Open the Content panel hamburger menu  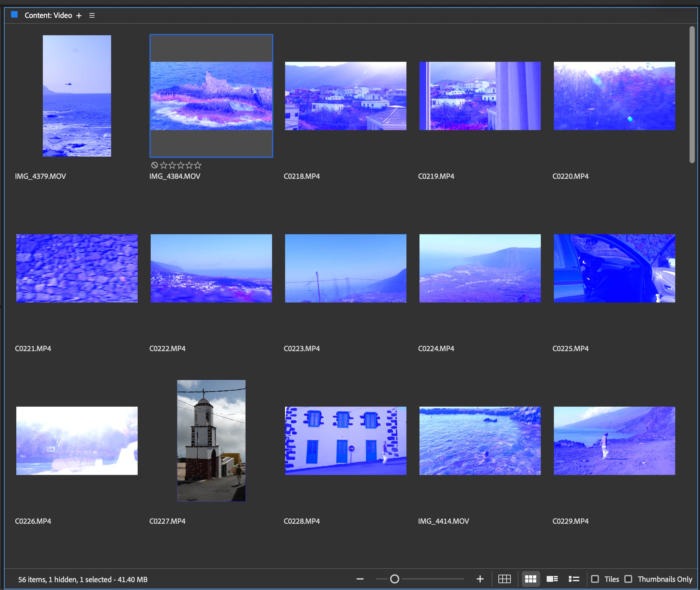(x=92, y=15)
